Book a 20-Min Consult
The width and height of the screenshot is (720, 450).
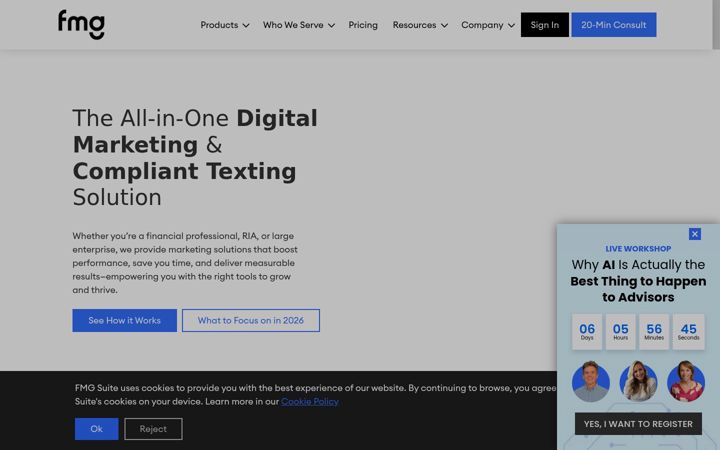613,25
